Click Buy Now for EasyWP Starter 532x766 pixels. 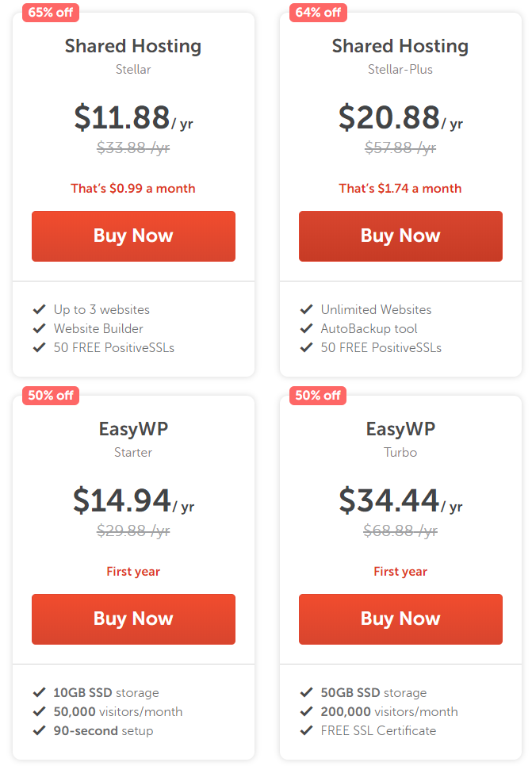tap(133, 619)
